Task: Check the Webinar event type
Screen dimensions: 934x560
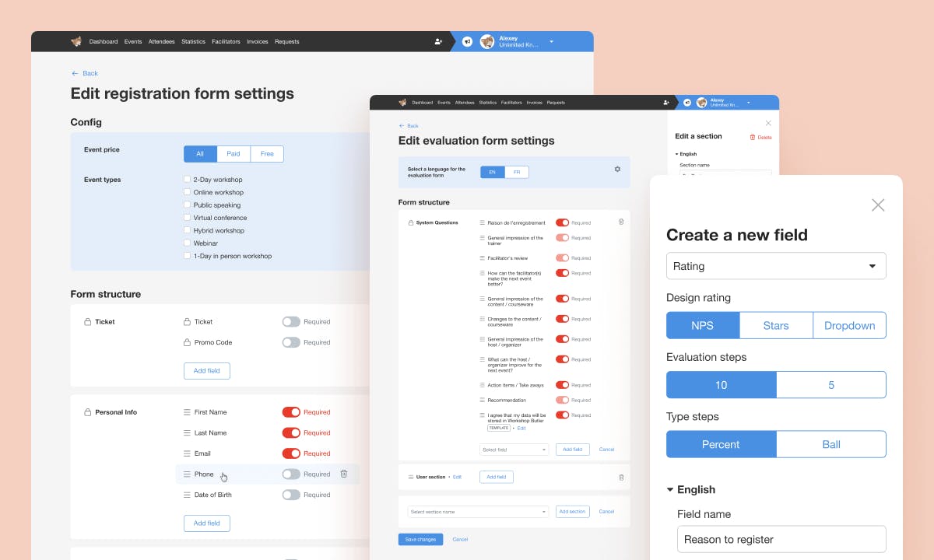Action: point(187,243)
